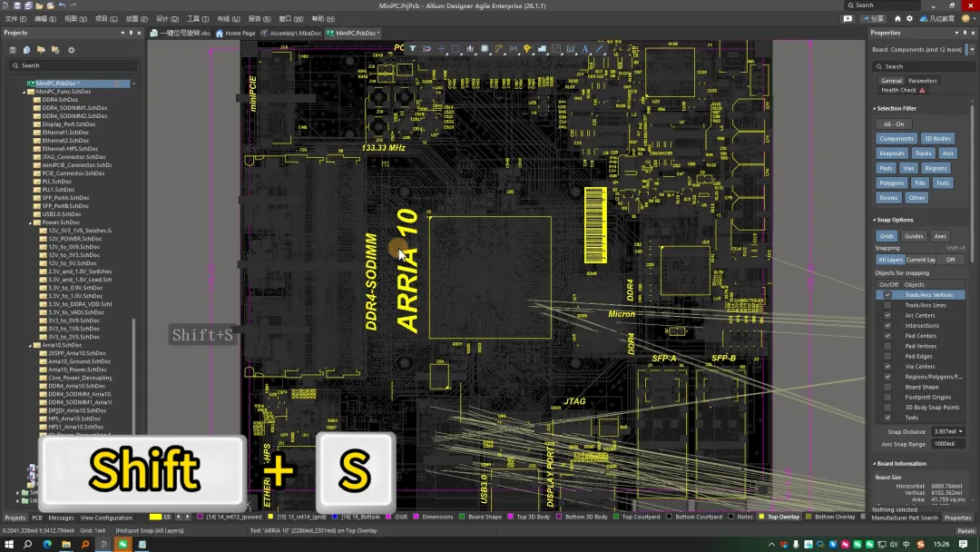Screen dimensions: 980x552
Task: Click the All - On filter button
Action: tap(894, 123)
